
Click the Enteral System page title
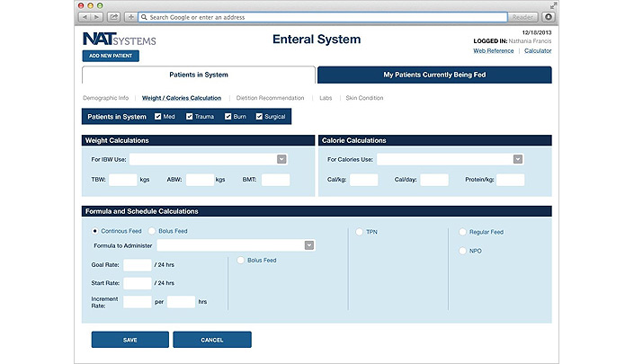pos(317,40)
